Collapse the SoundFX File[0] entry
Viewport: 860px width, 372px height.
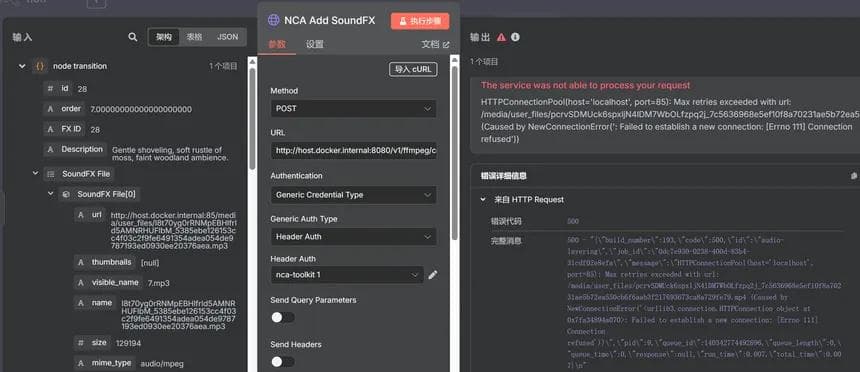click(51, 194)
